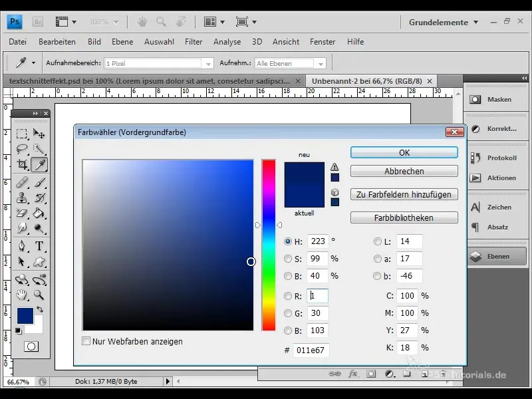Select the Move tool
Image resolution: width=532 pixels, height=399 pixels.
tap(39, 134)
